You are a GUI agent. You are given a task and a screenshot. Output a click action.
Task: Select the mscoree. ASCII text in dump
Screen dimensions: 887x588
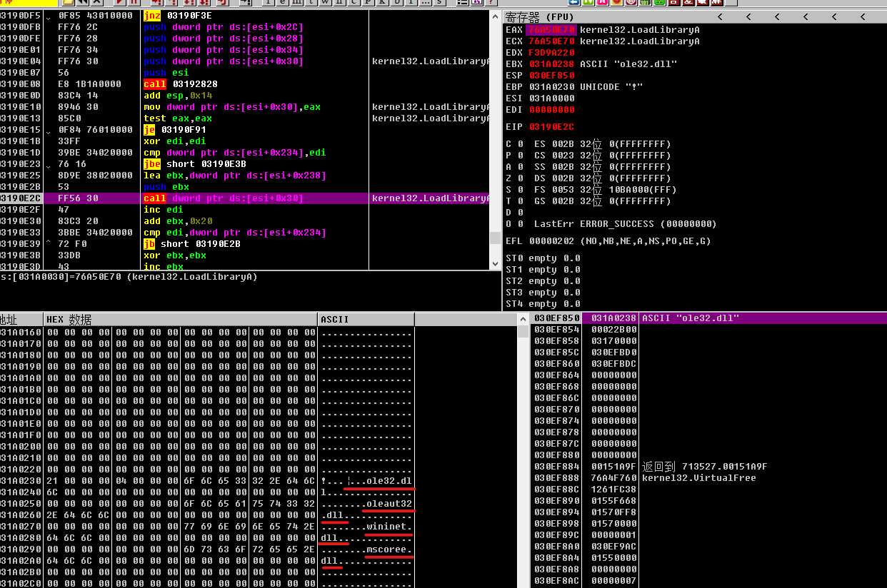click(389, 549)
